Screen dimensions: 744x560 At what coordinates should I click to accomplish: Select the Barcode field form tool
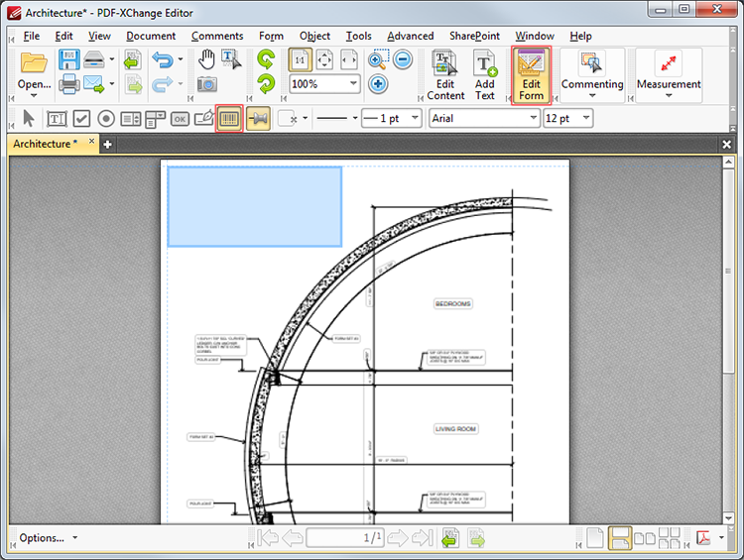229,119
